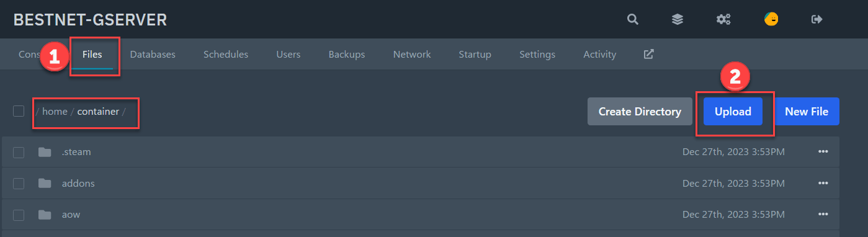Click the user avatar icon
This screenshot has width=868, height=237.
[x=771, y=19]
